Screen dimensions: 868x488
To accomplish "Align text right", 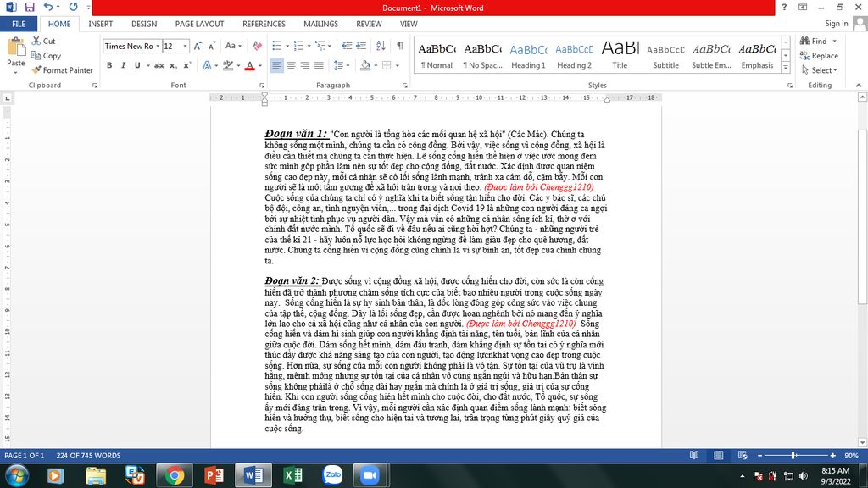I will pyautogui.click(x=304, y=65).
